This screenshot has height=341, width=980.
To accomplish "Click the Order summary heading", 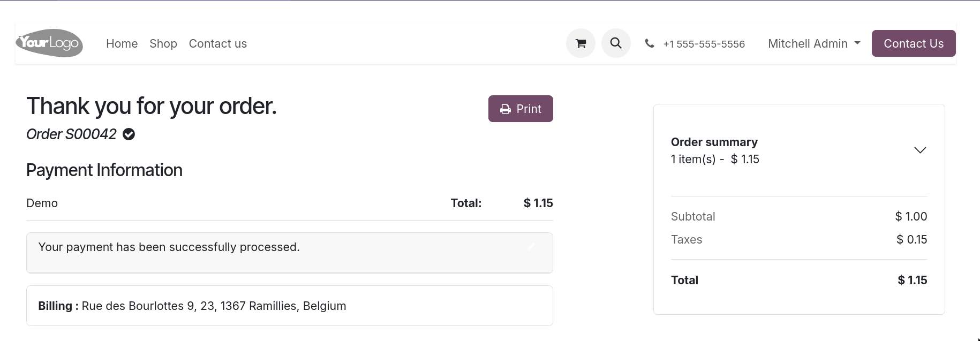I will point(714,142).
